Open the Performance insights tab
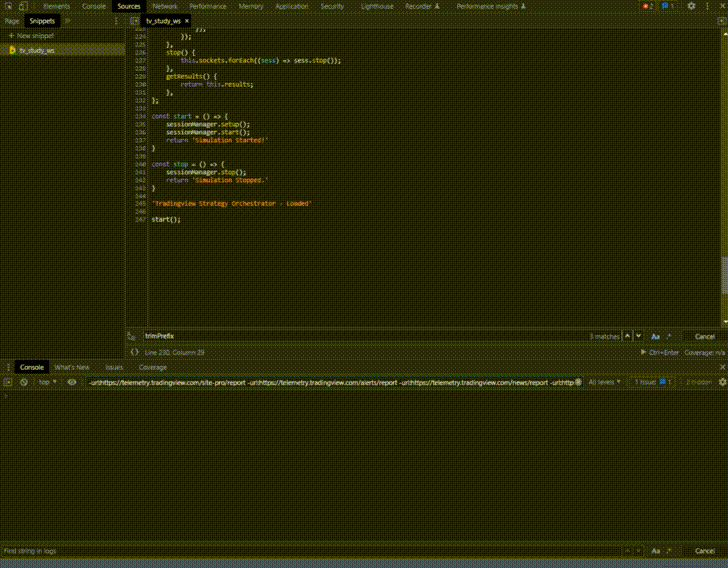This screenshot has width=728, height=568. (x=490, y=7)
